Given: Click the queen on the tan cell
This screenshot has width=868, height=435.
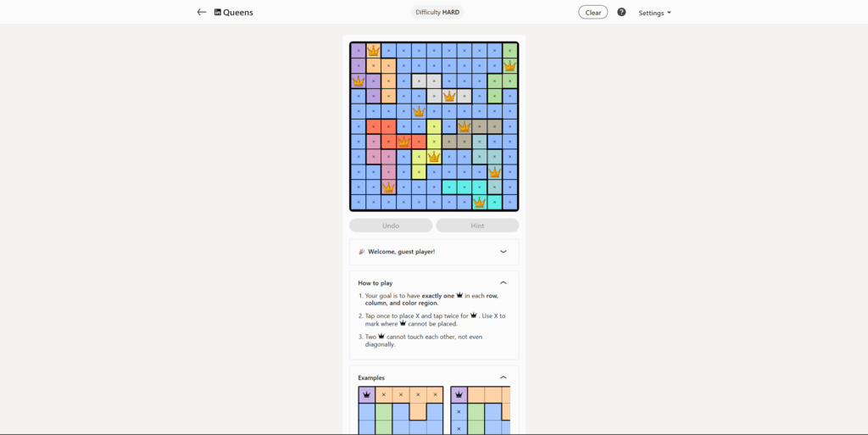Looking at the screenshot, I should point(464,126).
